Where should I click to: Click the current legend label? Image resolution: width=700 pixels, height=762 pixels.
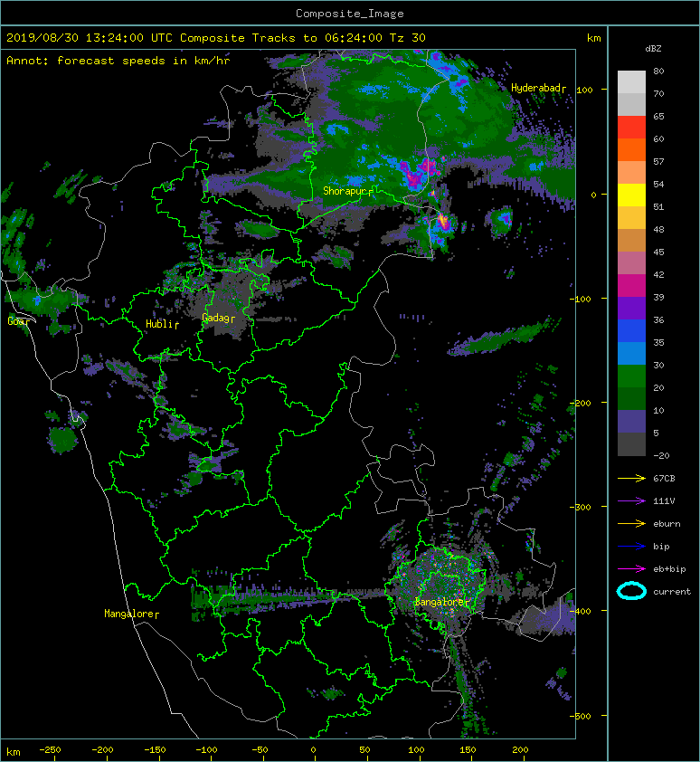click(x=672, y=592)
